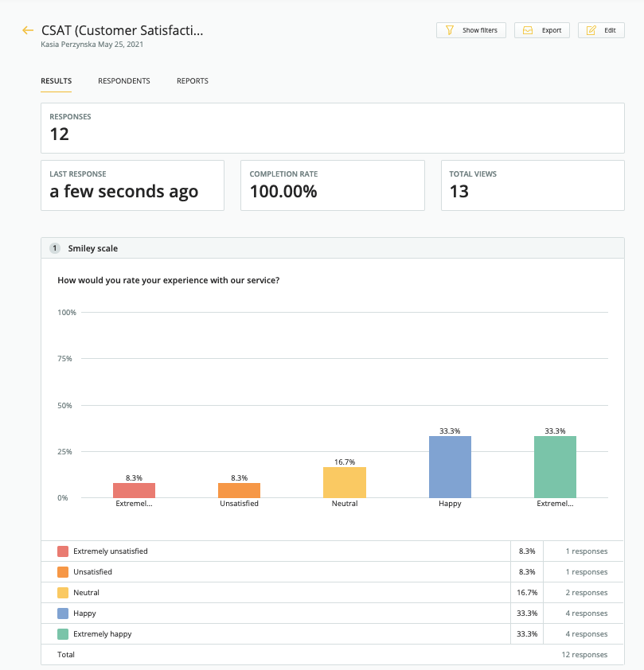Image resolution: width=644 pixels, height=670 pixels.
Task: Click the Total '12 responses' value
Action: click(x=584, y=655)
